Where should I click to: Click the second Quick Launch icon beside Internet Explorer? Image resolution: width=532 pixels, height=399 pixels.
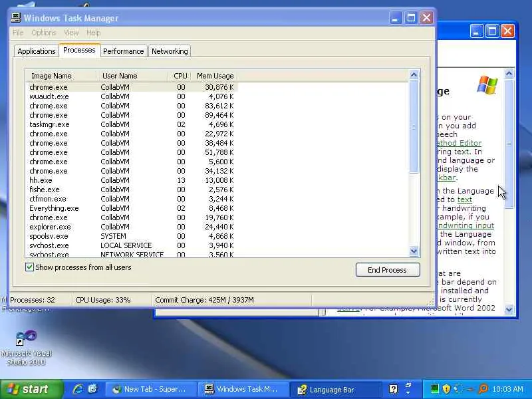(x=92, y=389)
